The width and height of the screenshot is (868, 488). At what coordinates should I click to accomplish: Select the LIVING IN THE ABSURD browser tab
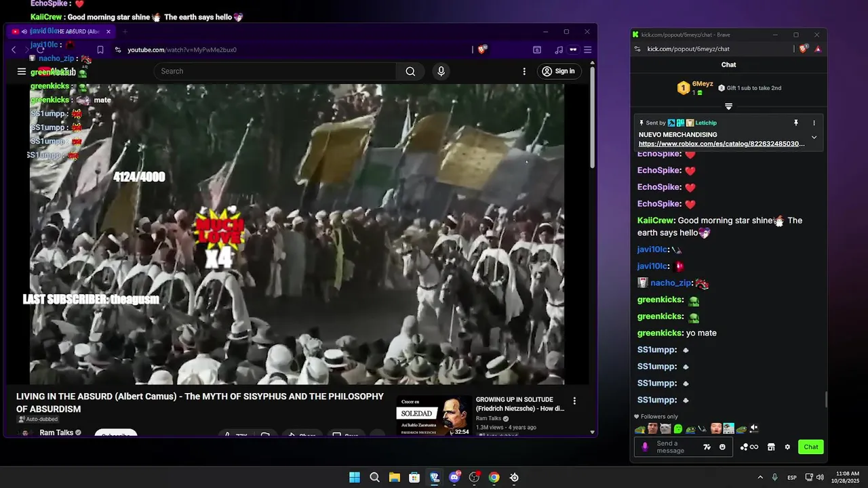tap(61, 31)
